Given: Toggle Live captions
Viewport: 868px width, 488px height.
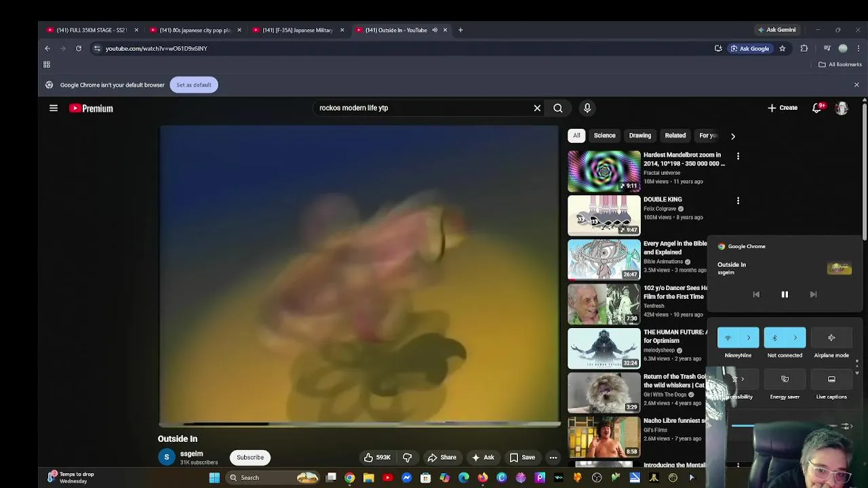Looking at the screenshot, I should [831, 380].
